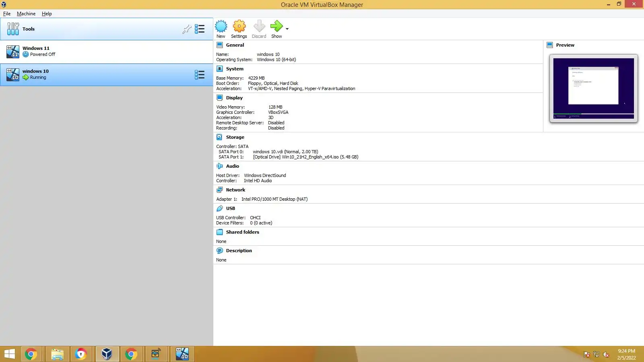Click the VBoxSVGA graphics controller value

coord(278,112)
